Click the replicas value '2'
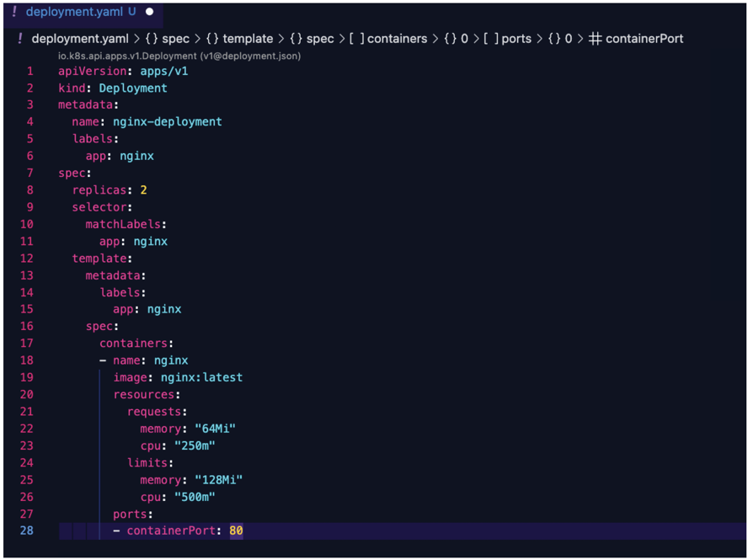Viewport: 748px width, 560px height. (143, 190)
